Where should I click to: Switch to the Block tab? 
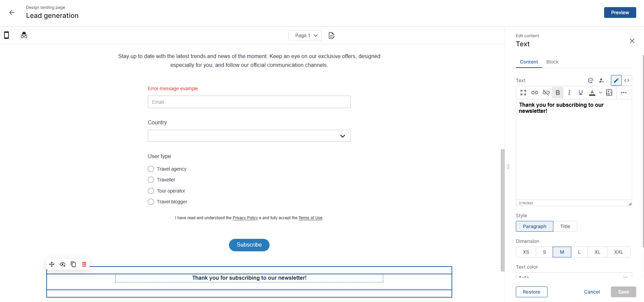[x=552, y=62]
